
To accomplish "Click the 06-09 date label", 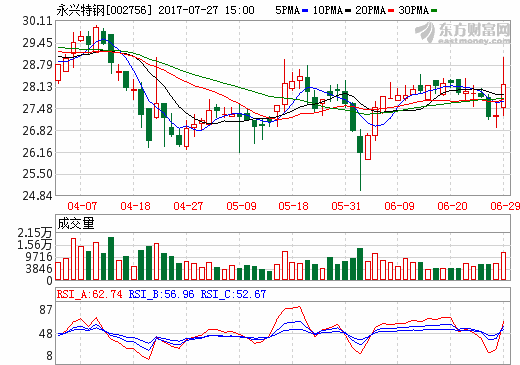I will pyautogui.click(x=399, y=206).
